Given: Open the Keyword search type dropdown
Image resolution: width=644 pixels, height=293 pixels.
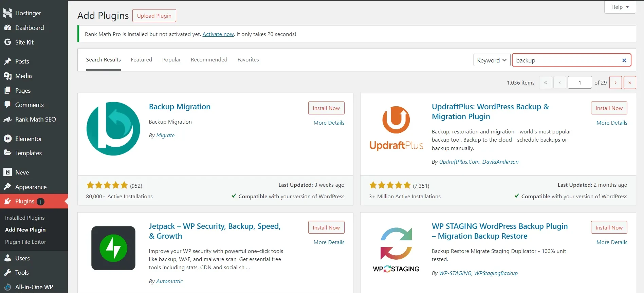Looking at the screenshot, I should coord(492,60).
